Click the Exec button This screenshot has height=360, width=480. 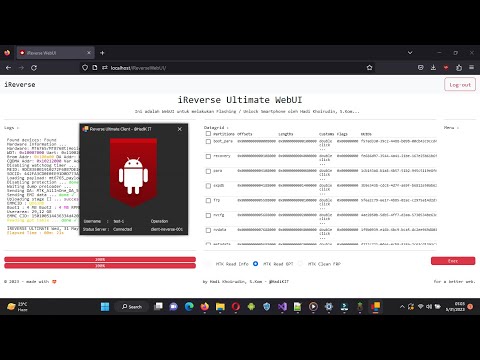(x=453, y=261)
